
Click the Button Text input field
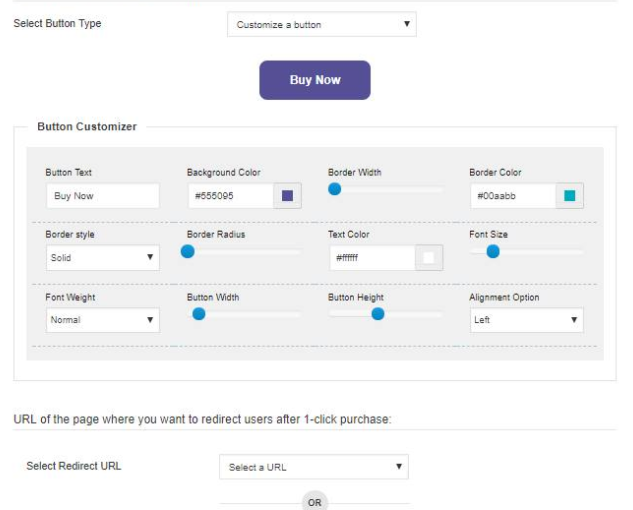pos(102,196)
